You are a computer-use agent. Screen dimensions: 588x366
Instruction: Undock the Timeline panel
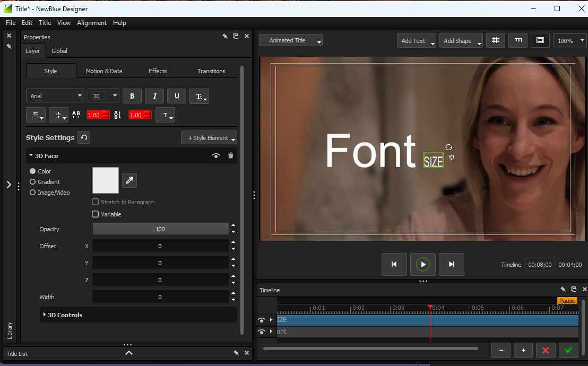coord(573,289)
